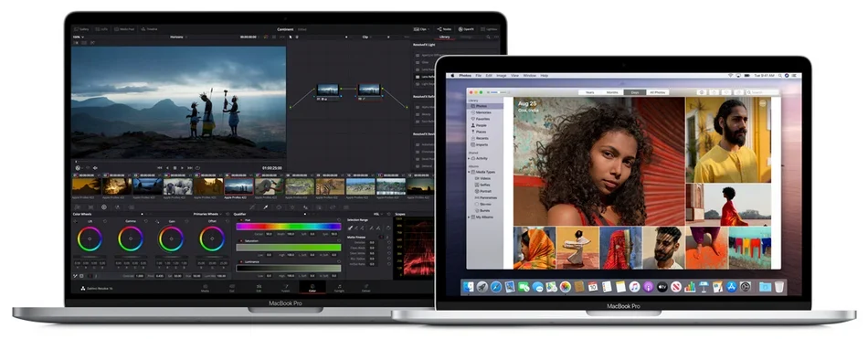Switch Photos view to Years
The image size is (868, 339).
[589, 92]
